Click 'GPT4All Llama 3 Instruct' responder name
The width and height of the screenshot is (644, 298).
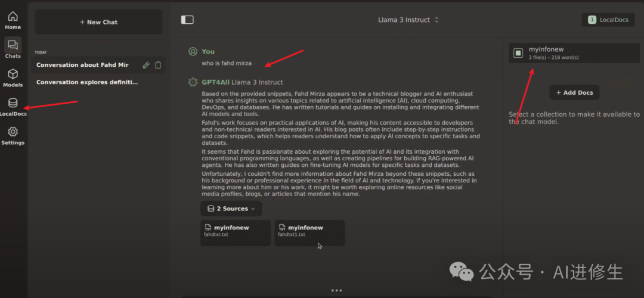click(242, 82)
